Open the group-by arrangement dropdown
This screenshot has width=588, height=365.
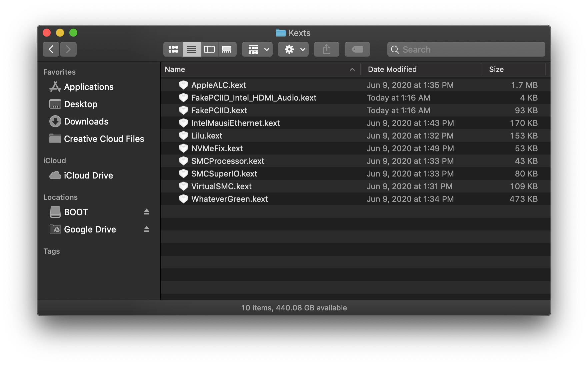pos(257,49)
